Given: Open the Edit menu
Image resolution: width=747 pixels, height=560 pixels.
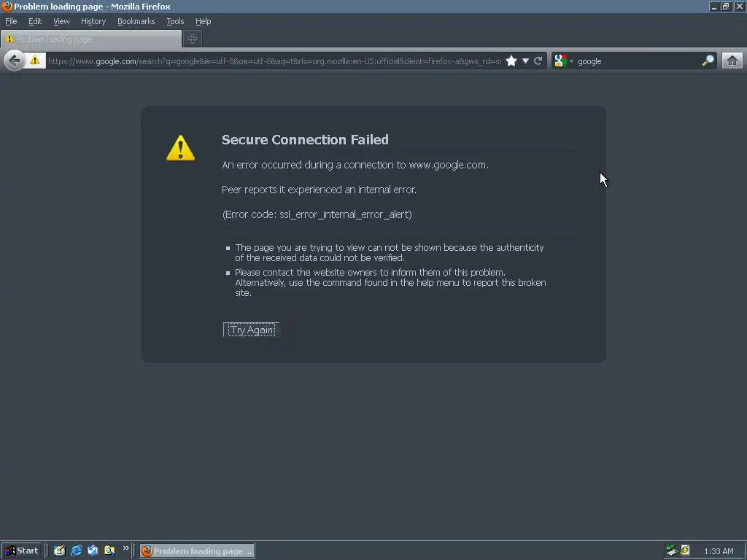Looking at the screenshot, I should pos(35,21).
